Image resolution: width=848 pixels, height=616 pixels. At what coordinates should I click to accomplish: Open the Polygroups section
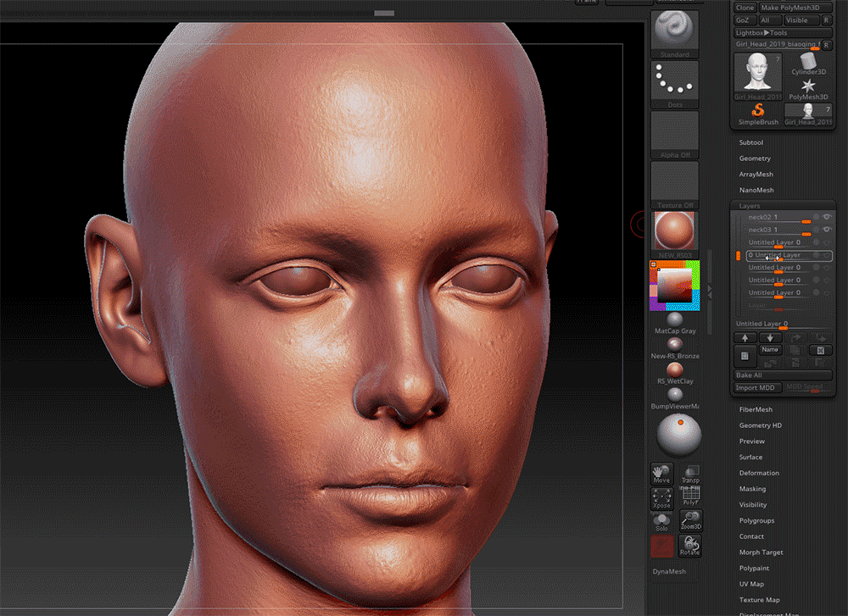[756, 520]
